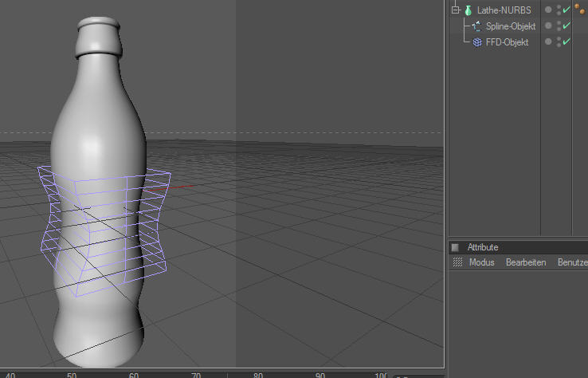
Task: Click the Attribute panel grip icon
Action: point(455,247)
